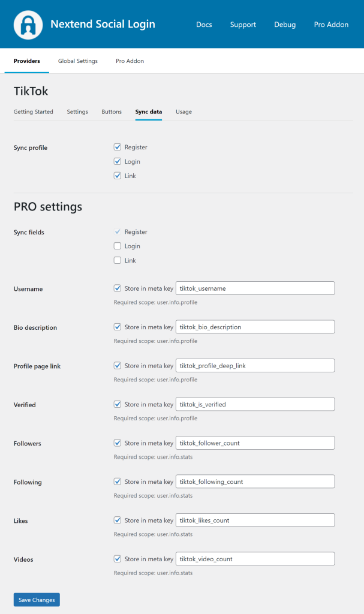Focus the tiktok_follower_count input field
Screen dimensions: 364x614
[x=255, y=443]
